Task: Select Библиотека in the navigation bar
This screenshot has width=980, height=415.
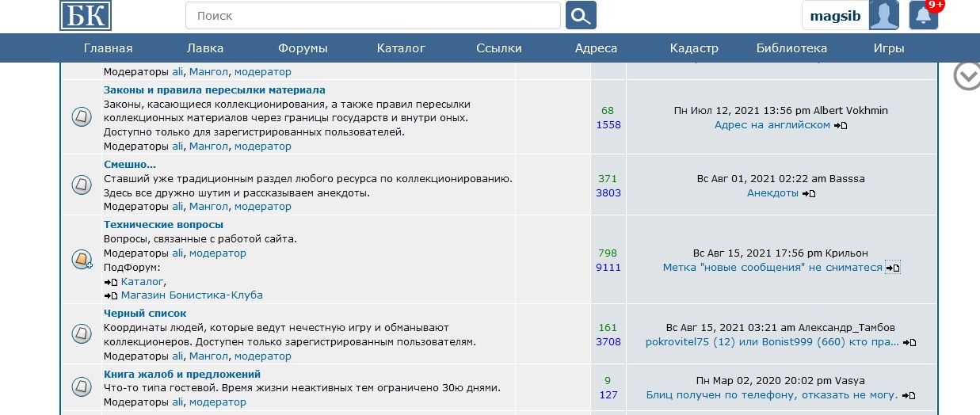Action: point(791,48)
